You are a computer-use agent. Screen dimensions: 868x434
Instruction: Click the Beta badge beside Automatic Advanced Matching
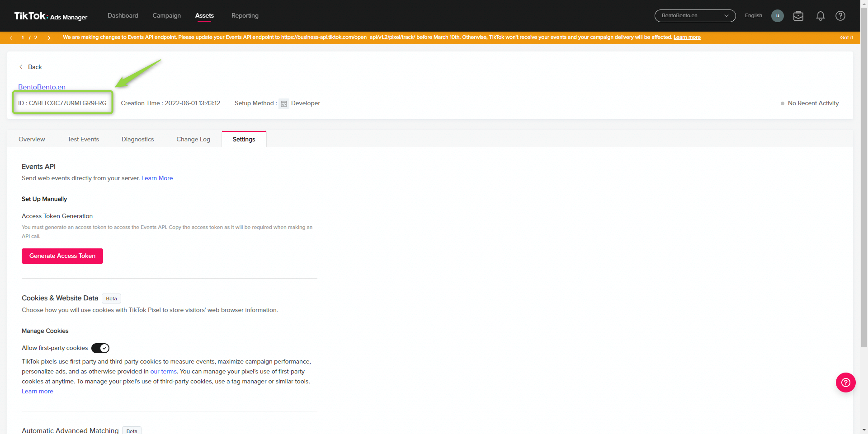coord(132,431)
